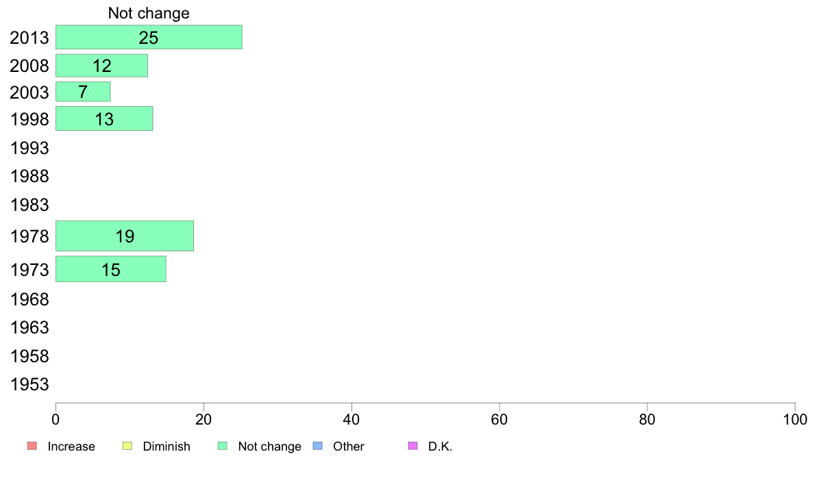Click the pink D.K. legend swatch
814x504 pixels.
point(413,446)
